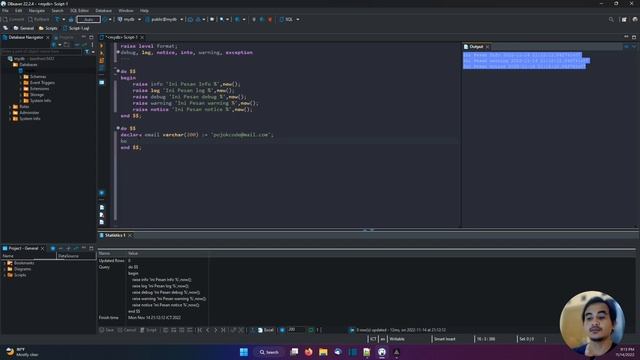Expand the Schemas folder
640x360 pixels.
pyautogui.click(x=21, y=77)
